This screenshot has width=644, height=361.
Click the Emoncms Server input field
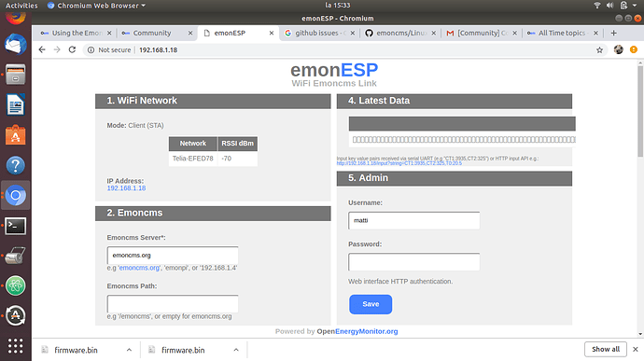[x=173, y=255]
